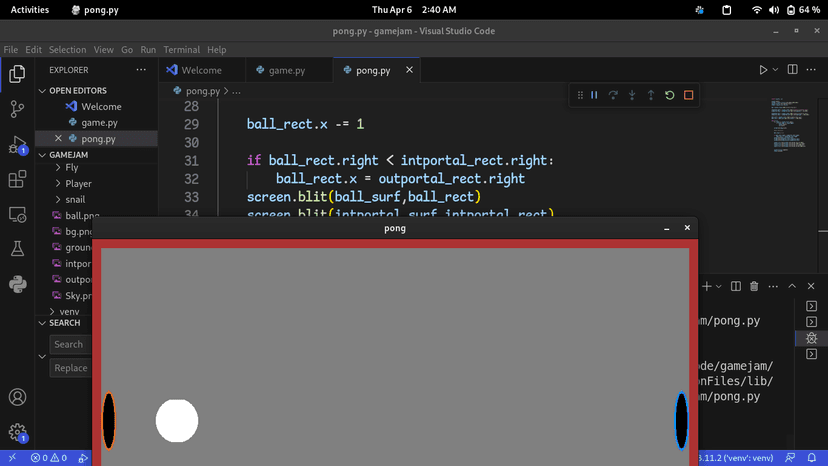Click the Step Over debug icon
Screen dimensions: 828x466
[613, 95]
